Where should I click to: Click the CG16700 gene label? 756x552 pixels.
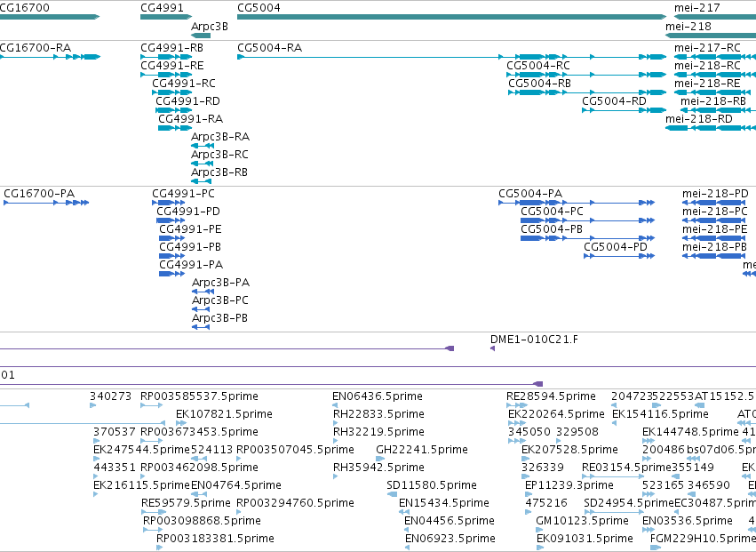coord(24,8)
